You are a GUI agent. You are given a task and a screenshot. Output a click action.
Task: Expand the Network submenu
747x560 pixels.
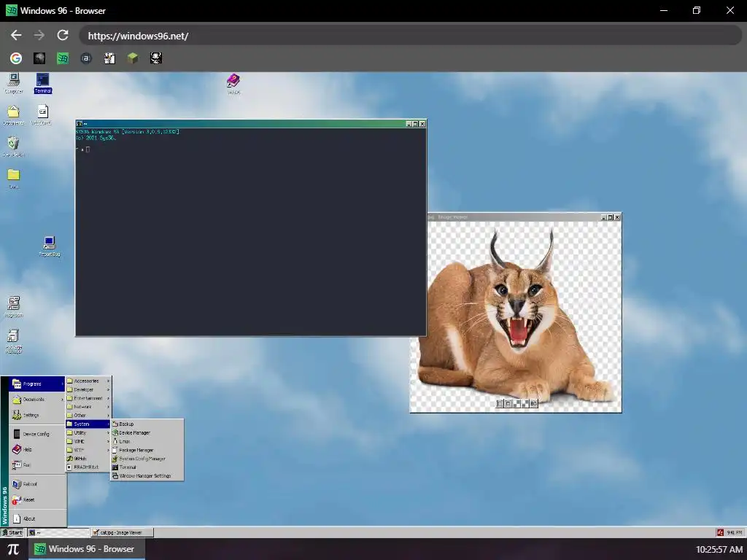(88, 407)
